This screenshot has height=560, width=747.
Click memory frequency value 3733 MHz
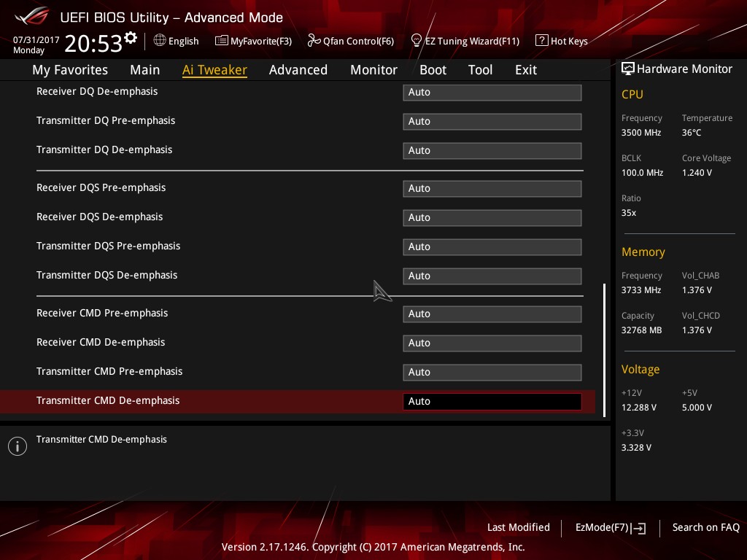pyautogui.click(x=641, y=290)
